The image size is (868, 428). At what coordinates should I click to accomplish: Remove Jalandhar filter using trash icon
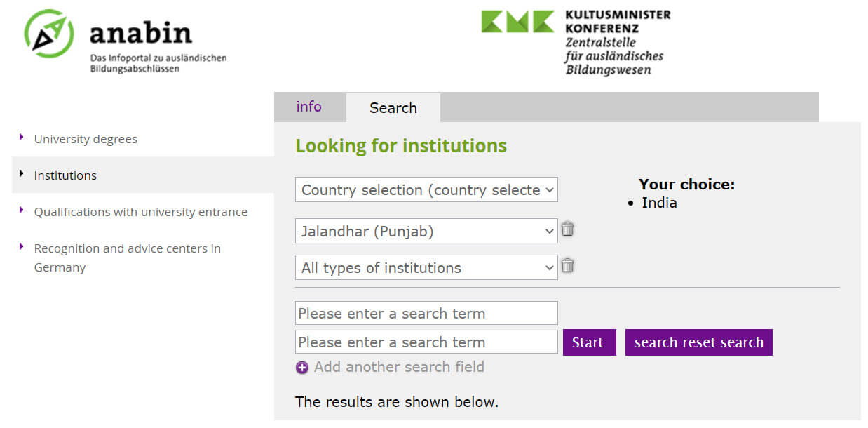pos(568,229)
